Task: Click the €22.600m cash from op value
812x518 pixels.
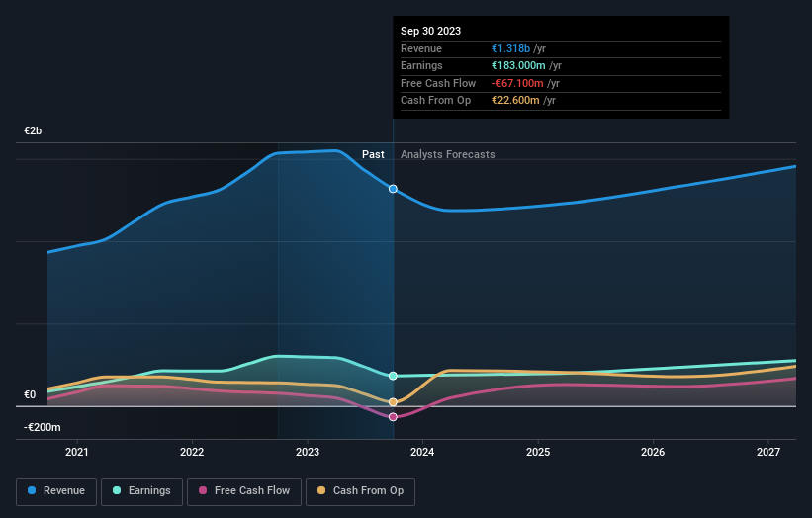Action: 515,101
